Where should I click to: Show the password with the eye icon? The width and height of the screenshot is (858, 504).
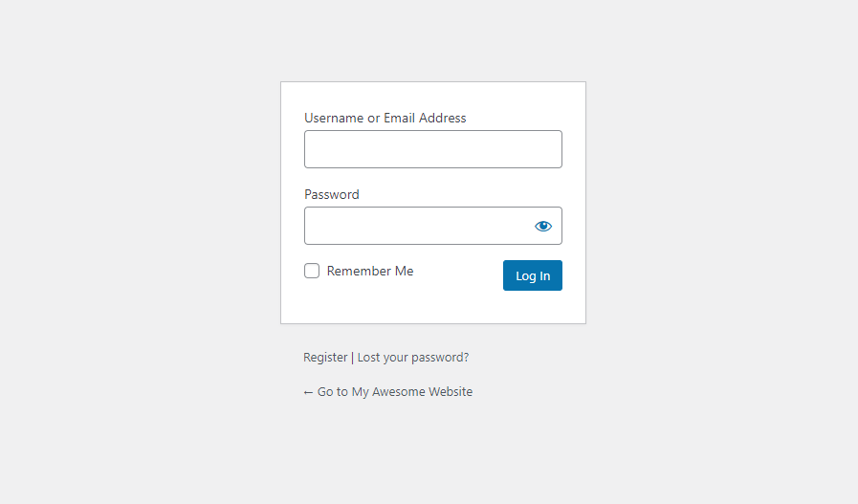(x=543, y=226)
